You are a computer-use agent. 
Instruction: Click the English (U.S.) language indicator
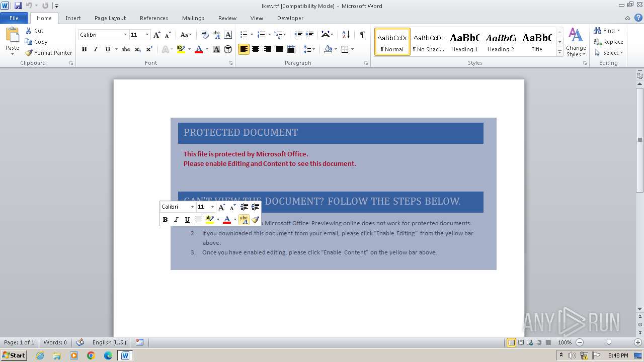[x=109, y=342]
